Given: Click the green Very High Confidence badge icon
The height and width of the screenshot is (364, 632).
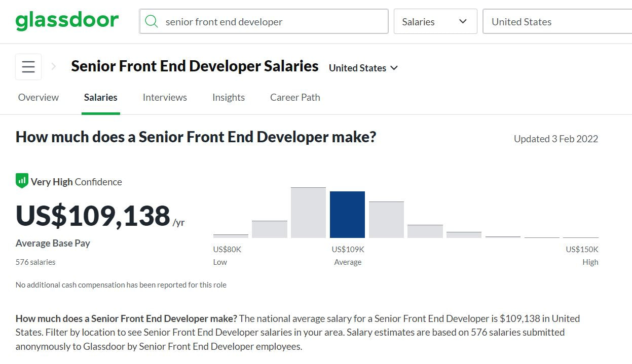Looking at the screenshot, I should pyautogui.click(x=21, y=180).
